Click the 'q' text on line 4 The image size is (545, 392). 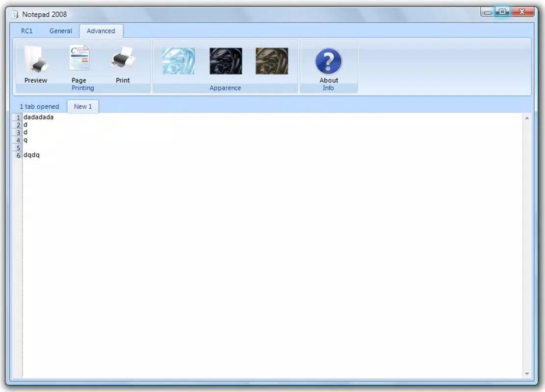pos(26,140)
